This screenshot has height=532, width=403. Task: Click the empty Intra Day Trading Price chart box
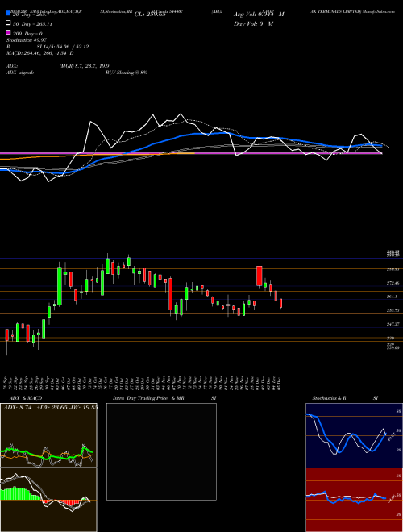click(161, 451)
